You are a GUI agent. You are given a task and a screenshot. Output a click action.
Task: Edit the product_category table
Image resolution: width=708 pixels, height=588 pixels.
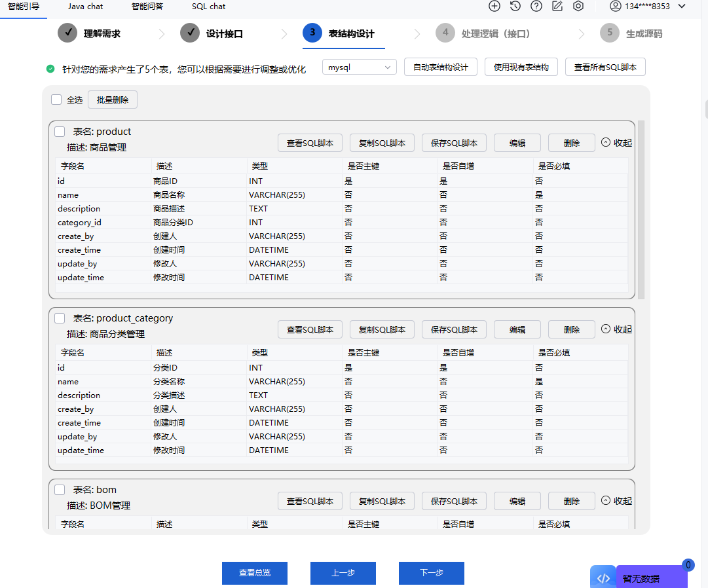click(517, 330)
